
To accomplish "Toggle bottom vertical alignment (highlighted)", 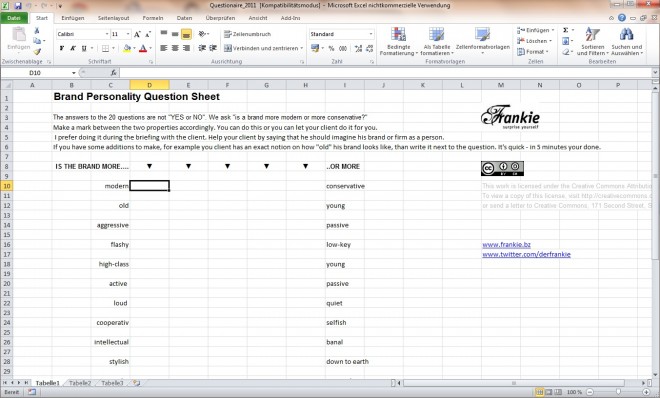I will tap(186, 34).
